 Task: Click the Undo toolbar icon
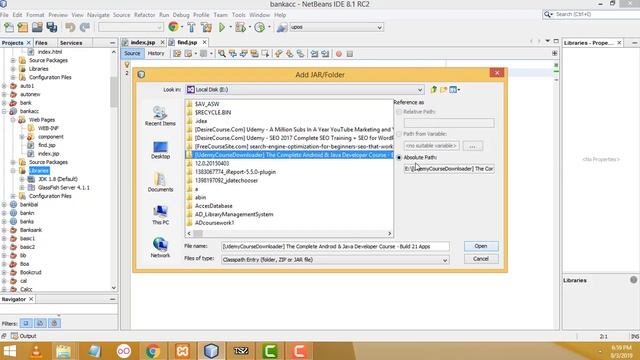70,27
